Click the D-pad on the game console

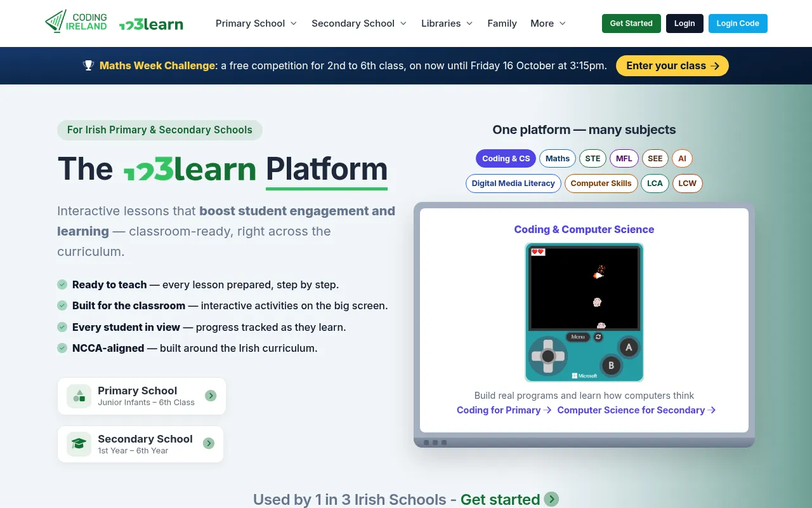coord(548,356)
